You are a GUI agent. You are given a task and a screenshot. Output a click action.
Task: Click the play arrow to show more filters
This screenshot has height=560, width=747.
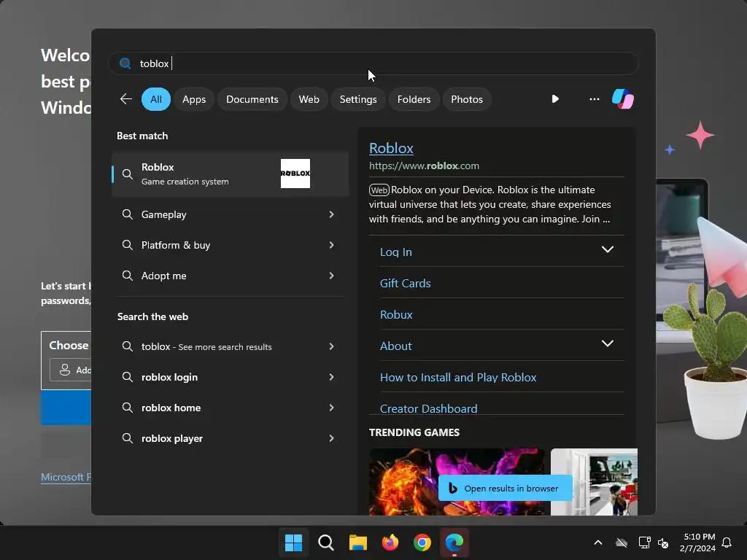[555, 99]
